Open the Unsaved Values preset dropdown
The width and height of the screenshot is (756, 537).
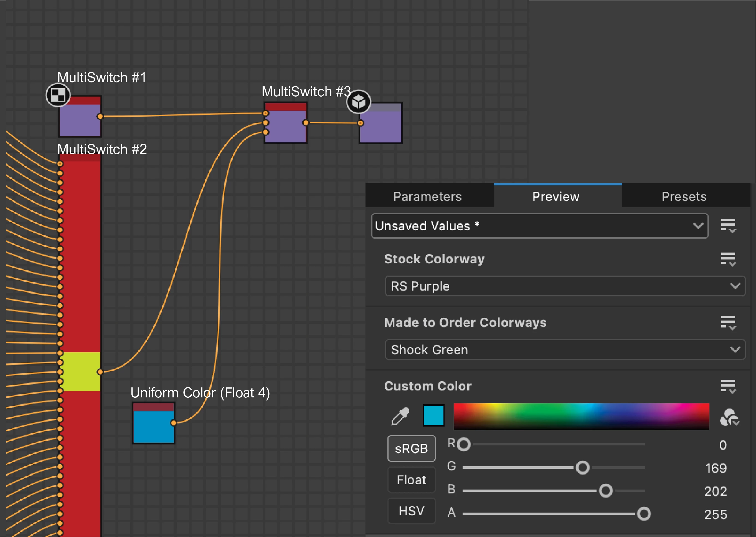tap(539, 226)
